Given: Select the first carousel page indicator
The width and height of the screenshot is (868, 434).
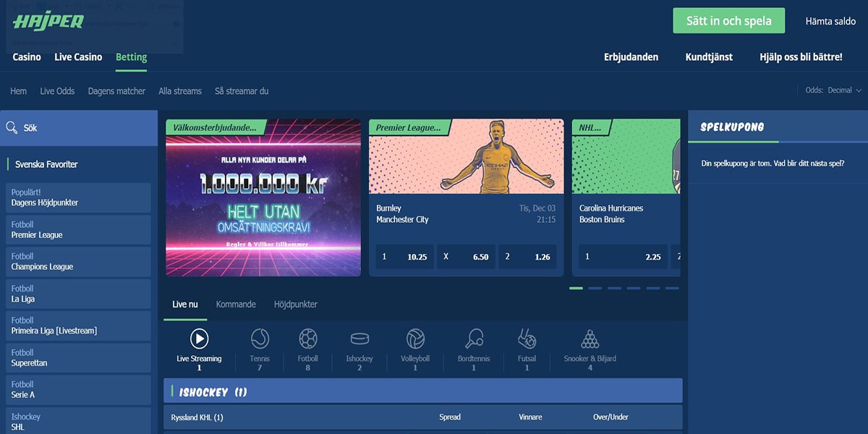Looking at the screenshot, I should pyautogui.click(x=576, y=288).
